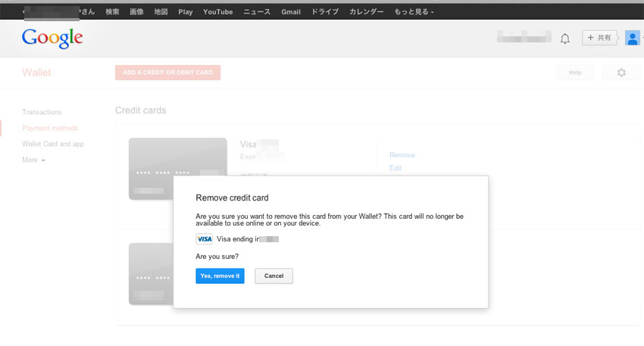Expand the More menu in sidebar
The width and height of the screenshot is (644, 346).
33,160
